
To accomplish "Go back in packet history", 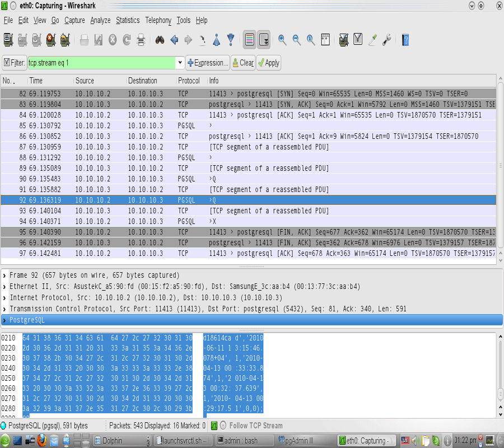I will pos(174,40).
